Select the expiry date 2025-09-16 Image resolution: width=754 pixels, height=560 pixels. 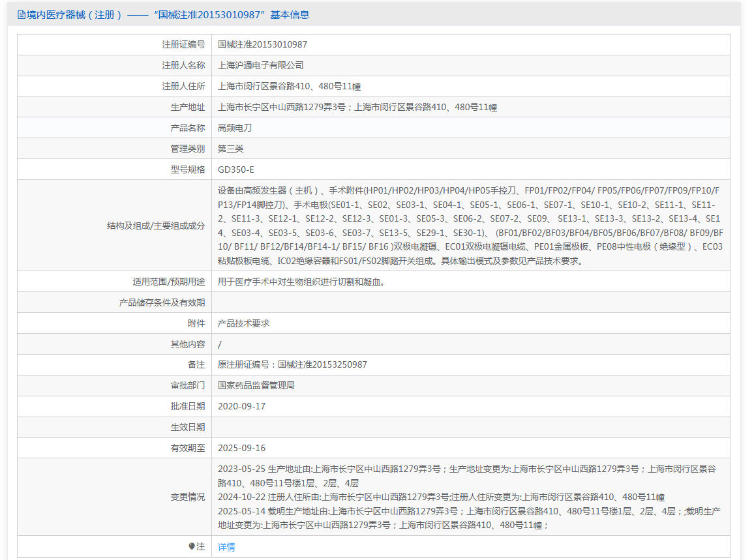[241, 448]
